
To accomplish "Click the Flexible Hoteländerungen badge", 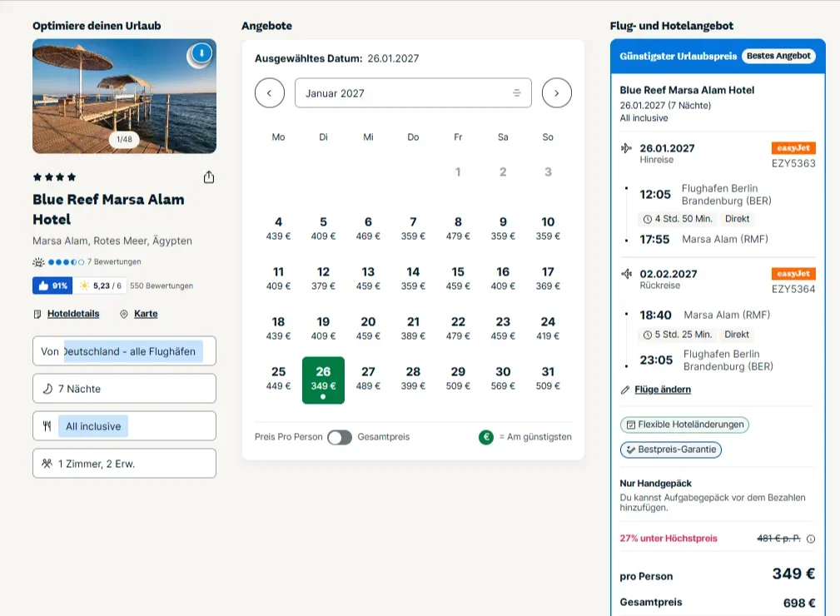I will pos(684,425).
